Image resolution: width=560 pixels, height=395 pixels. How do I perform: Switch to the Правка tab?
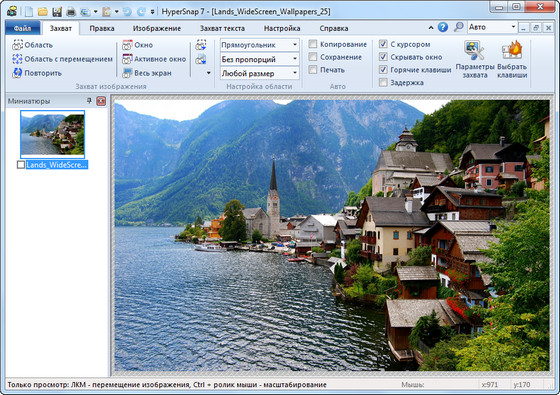click(x=102, y=28)
